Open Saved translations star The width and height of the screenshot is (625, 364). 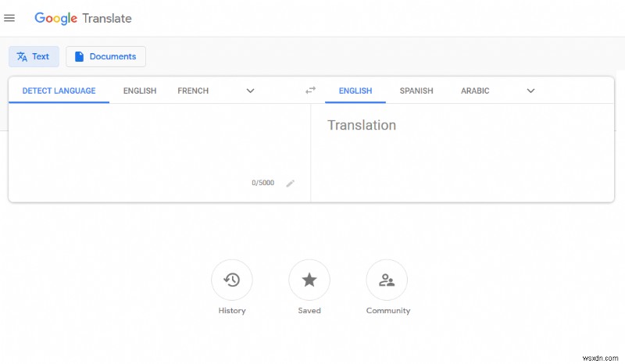[x=309, y=280]
